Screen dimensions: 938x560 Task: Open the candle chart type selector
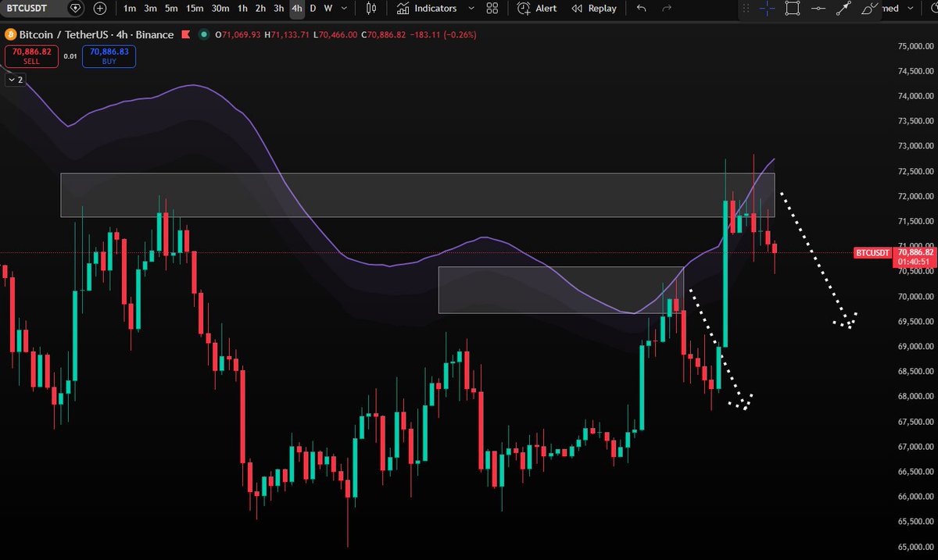371,9
